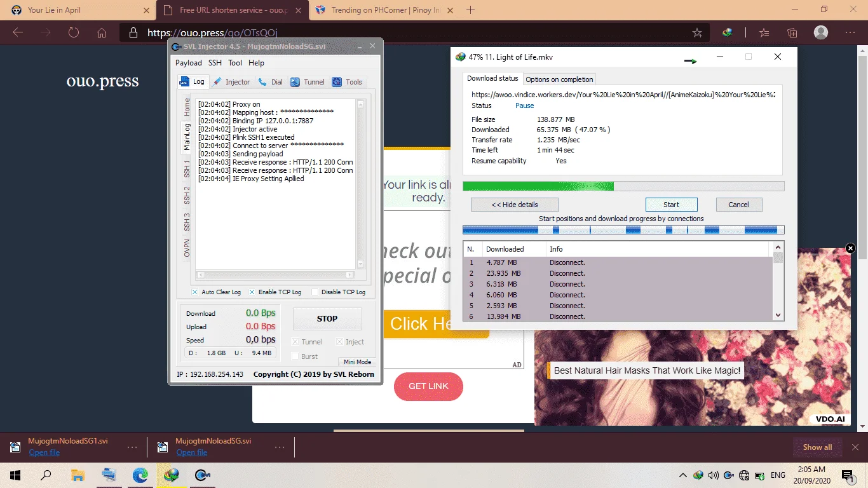Cancel the Light of Life.mkv download
Image resolution: width=868 pixels, height=488 pixels.
738,205
